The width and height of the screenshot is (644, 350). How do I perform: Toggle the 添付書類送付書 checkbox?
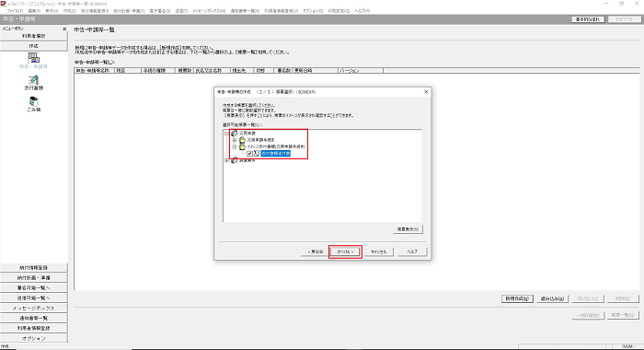[x=249, y=154]
